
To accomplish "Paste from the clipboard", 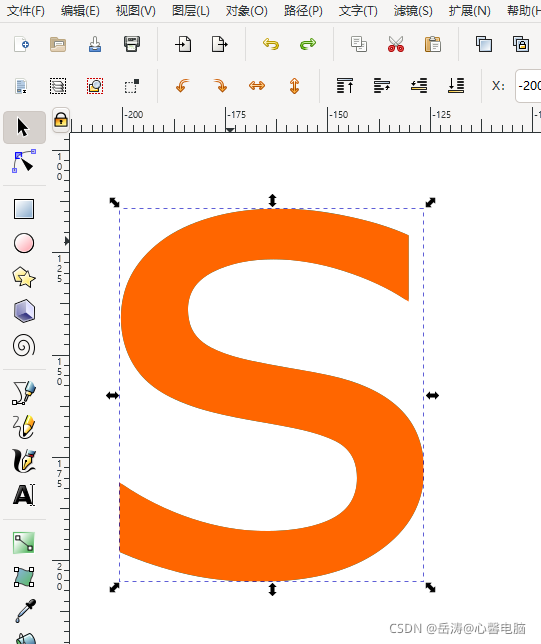I will [433, 44].
